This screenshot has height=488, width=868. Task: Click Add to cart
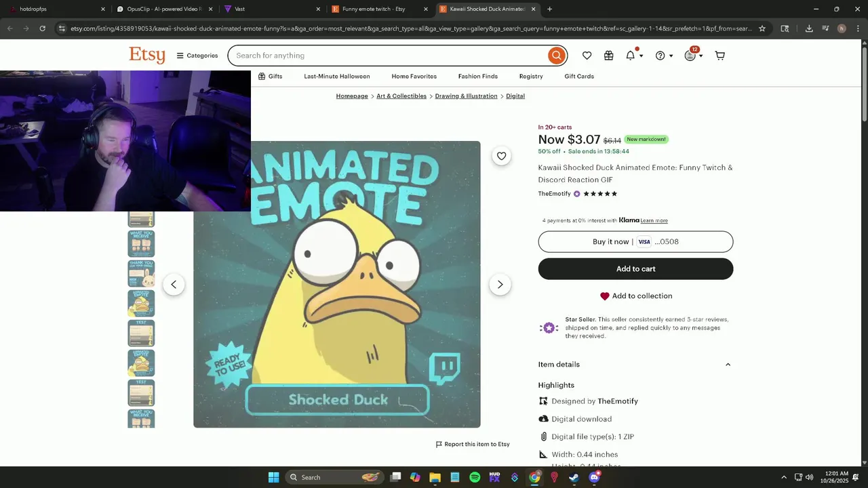point(635,269)
